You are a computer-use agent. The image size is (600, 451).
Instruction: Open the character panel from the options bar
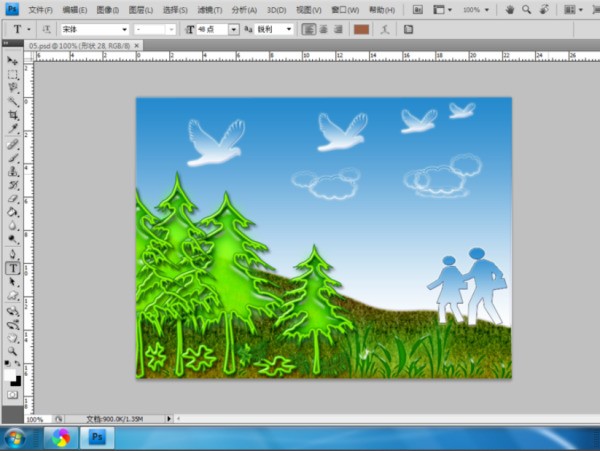point(408,30)
